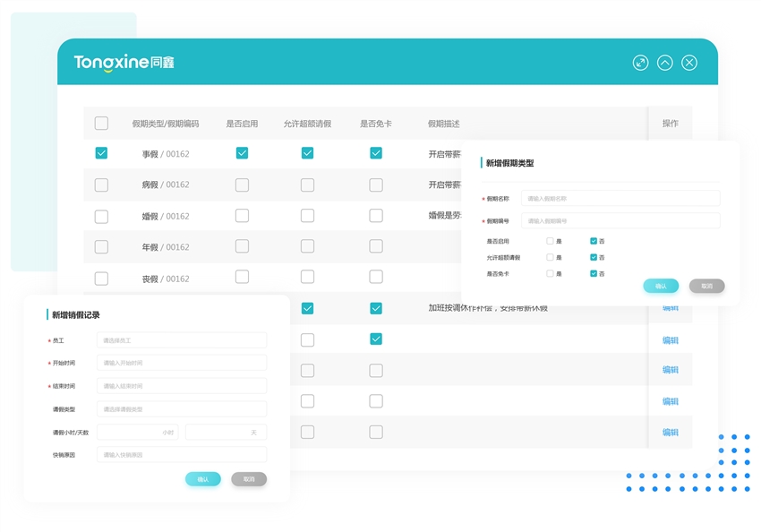The width and height of the screenshot is (761, 532).
Task: Click the 快销原因 input field
Action: coord(181,455)
